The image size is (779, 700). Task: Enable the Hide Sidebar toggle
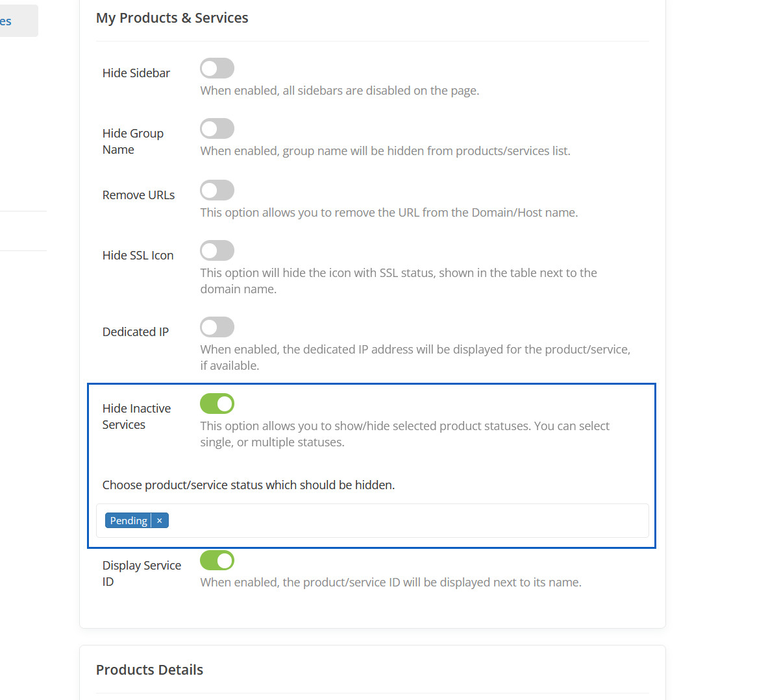tap(217, 68)
